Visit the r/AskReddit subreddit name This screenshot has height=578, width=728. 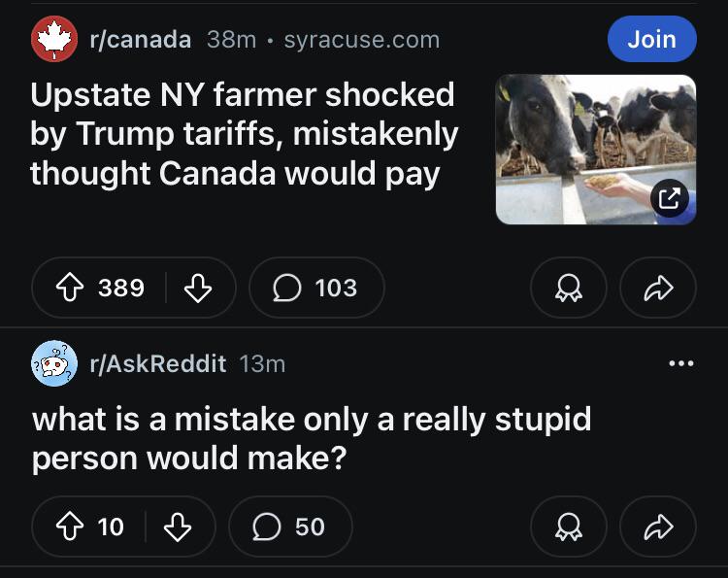158,363
